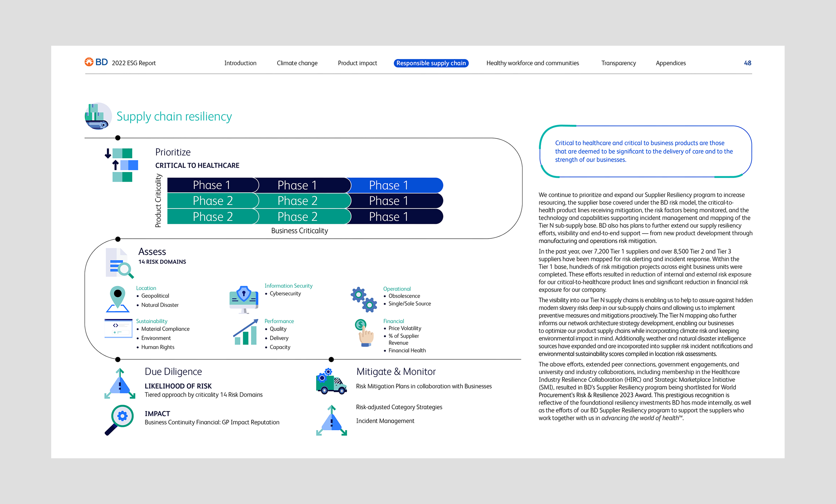Click the Product Criticality axis label
The width and height of the screenshot is (836, 504).
point(158,201)
